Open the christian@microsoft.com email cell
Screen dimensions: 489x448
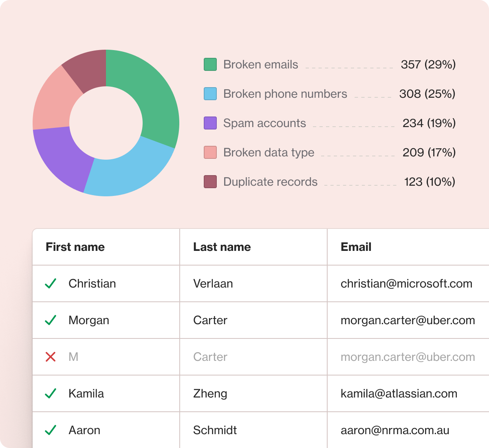click(x=408, y=283)
